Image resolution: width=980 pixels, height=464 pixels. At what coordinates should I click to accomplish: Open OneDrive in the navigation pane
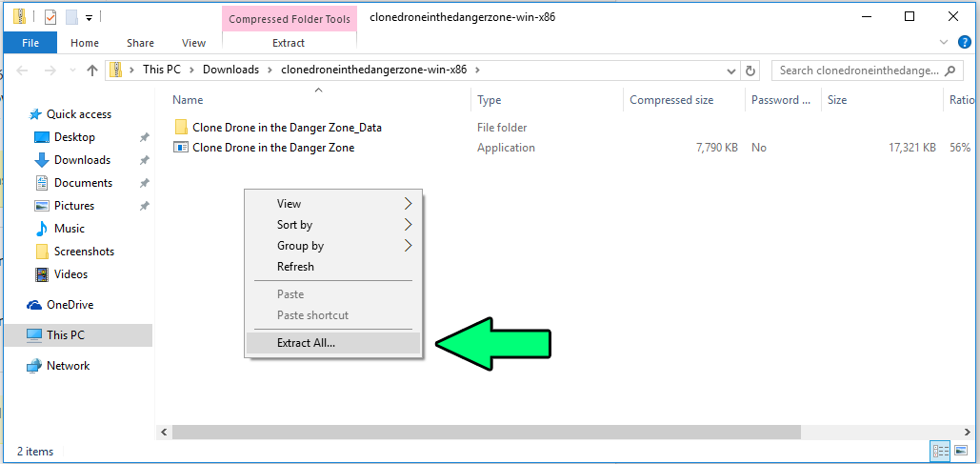tap(70, 305)
